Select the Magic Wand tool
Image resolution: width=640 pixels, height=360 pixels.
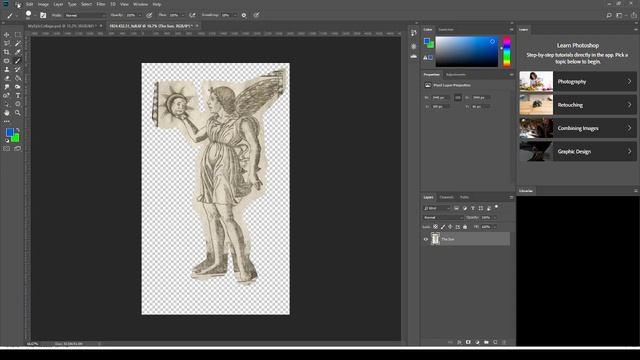18,44
